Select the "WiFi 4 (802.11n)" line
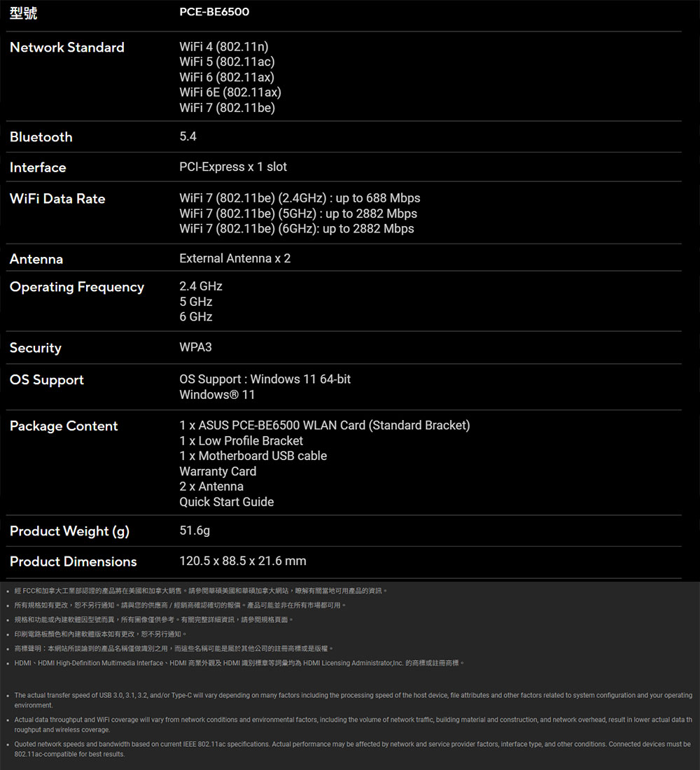This screenshot has width=700, height=770. click(x=224, y=47)
